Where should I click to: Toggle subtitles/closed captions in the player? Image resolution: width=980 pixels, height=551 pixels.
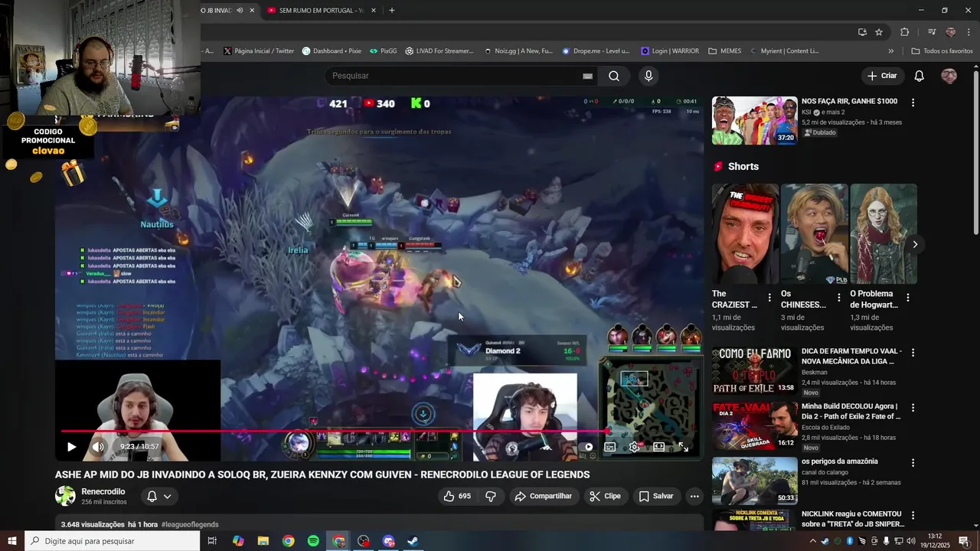[x=610, y=447]
